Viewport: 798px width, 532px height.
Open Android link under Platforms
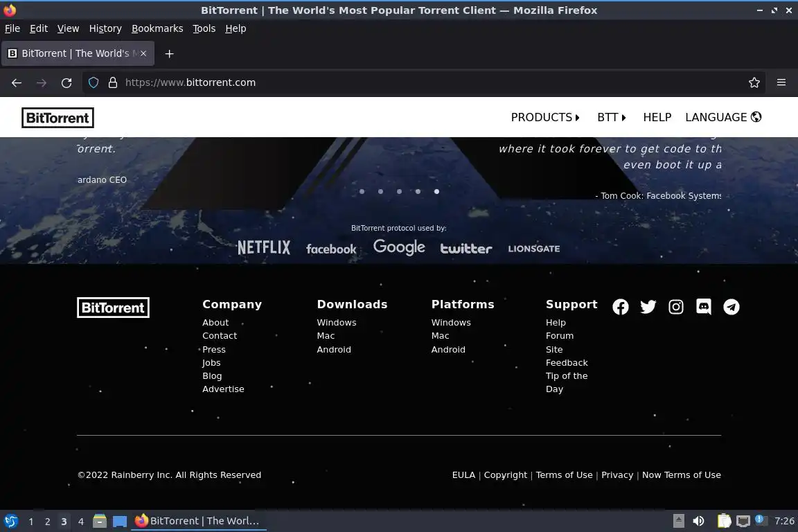coord(448,350)
